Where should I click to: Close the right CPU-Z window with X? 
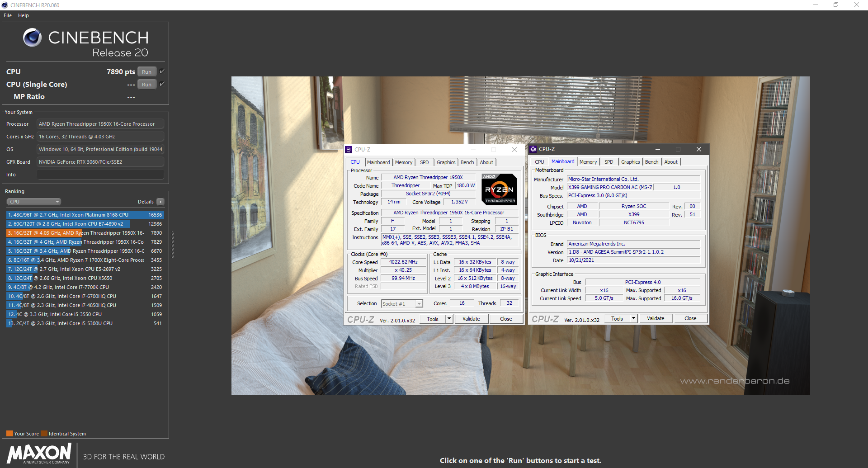[x=699, y=149]
